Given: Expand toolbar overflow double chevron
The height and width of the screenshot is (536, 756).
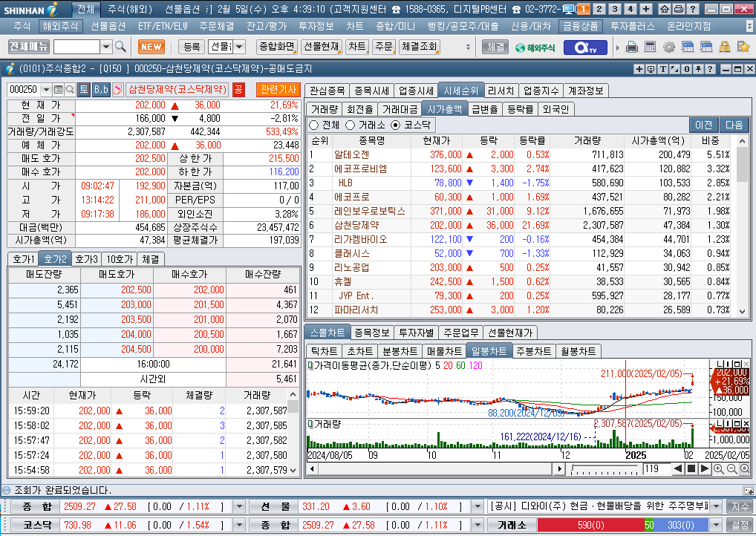Looking at the screenshot, I should click(x=468, y=47).
